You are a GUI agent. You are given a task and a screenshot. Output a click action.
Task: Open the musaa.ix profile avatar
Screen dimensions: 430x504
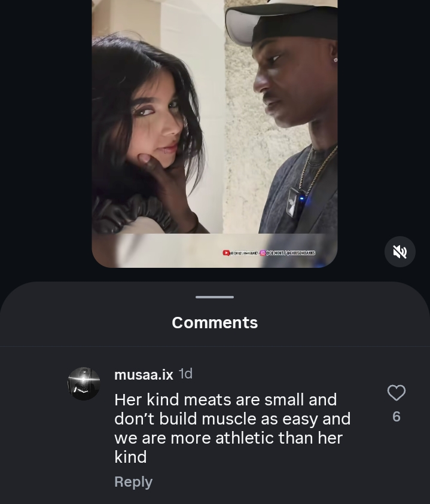coord(84,384)
